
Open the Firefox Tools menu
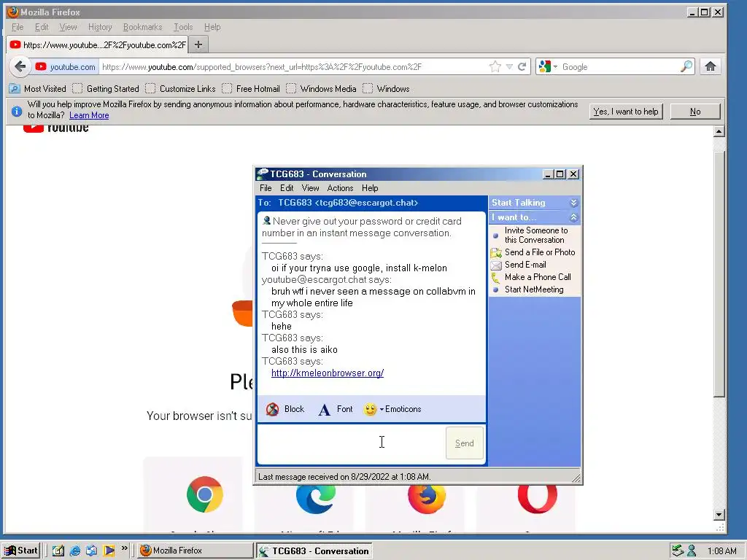coord(183,27)
